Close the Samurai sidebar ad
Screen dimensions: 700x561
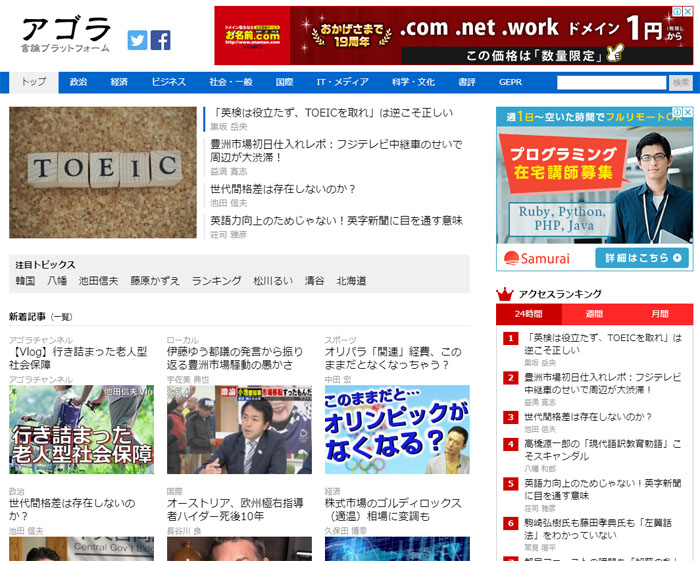tap(688, 112)
